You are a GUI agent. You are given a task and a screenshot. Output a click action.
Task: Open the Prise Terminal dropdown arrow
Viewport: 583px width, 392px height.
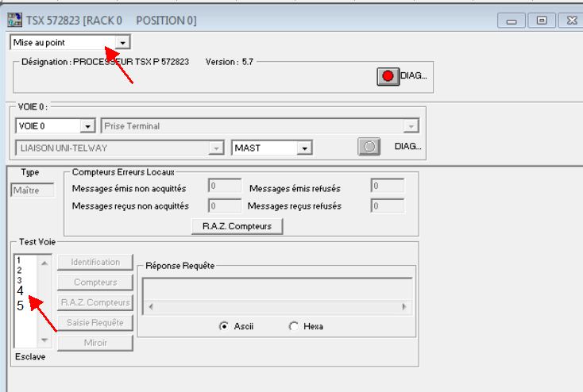[x=411, y=126]
